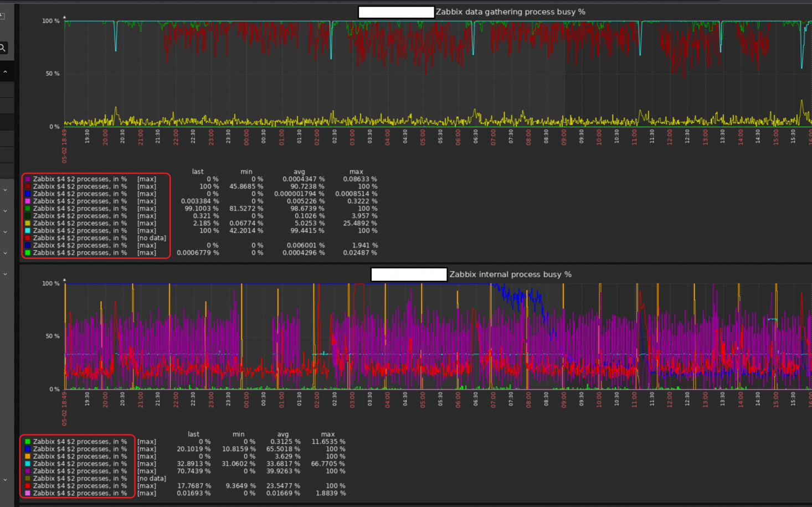Click the yellow swatch in the data gathering legend
This screenshot has width=812, height=507.
click(x=28, y=224)
